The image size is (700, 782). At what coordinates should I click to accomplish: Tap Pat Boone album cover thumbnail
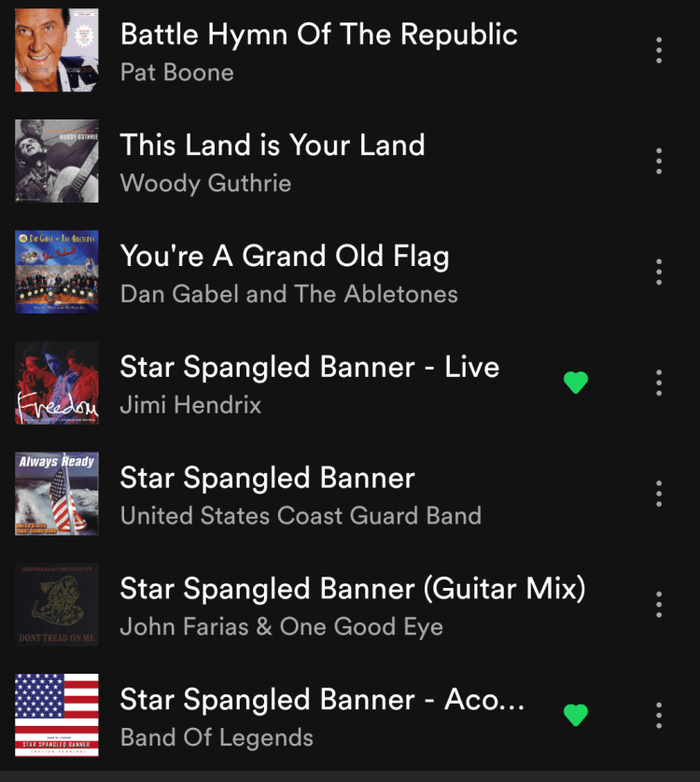tap(56, 49)
